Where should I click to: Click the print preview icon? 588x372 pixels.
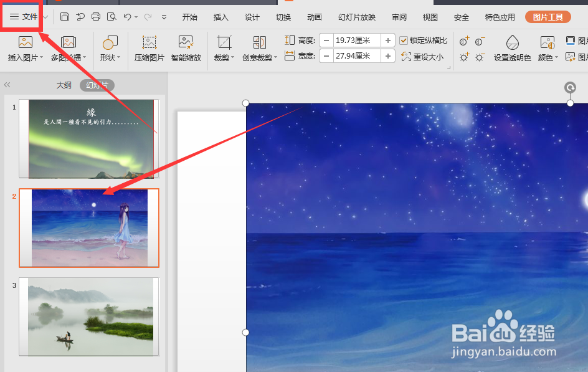(x=111, y=16)
